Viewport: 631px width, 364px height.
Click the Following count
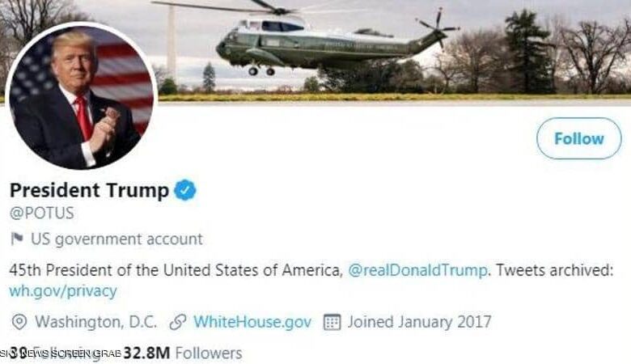click(x=61, y=353)
